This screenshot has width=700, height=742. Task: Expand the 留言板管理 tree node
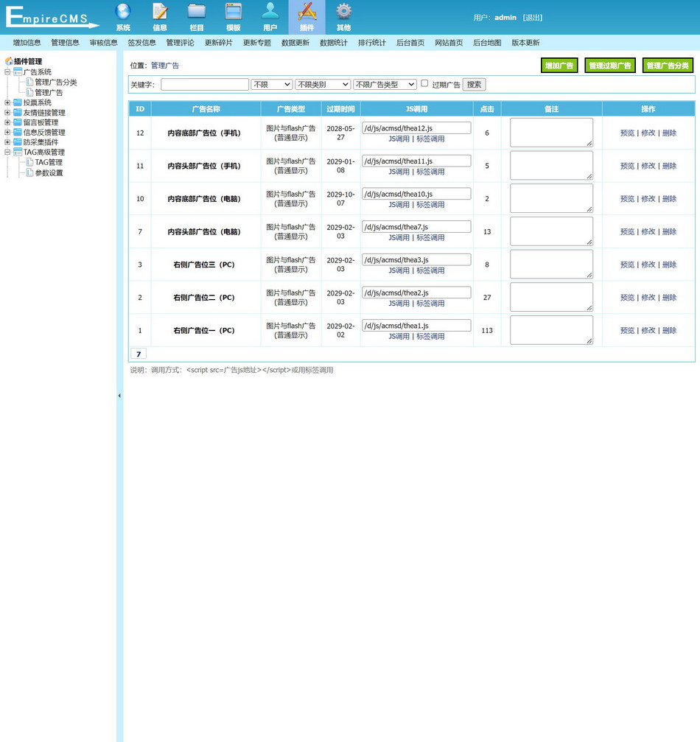click(7, 122)
